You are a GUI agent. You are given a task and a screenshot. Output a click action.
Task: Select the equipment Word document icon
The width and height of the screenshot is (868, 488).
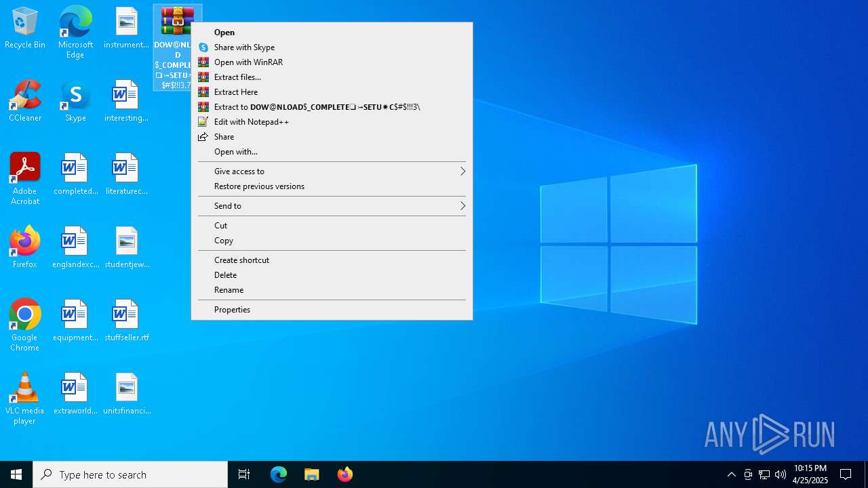(75, 321)
